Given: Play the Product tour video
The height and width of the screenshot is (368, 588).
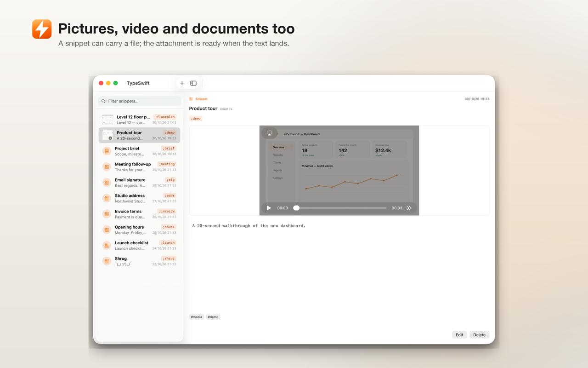Looking at the screenshot, I should point(269,208).
